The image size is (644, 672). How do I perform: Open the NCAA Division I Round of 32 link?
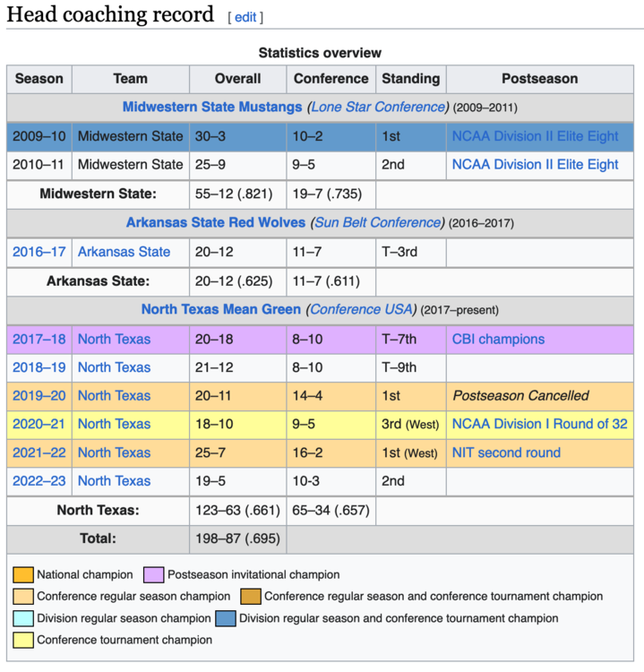click(x=539, y=424)
